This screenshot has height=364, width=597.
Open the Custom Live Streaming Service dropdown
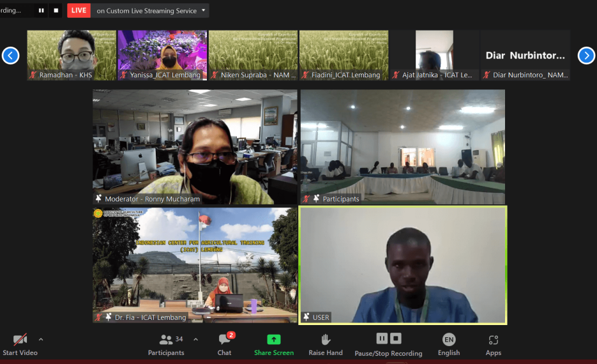coord(204,10)
